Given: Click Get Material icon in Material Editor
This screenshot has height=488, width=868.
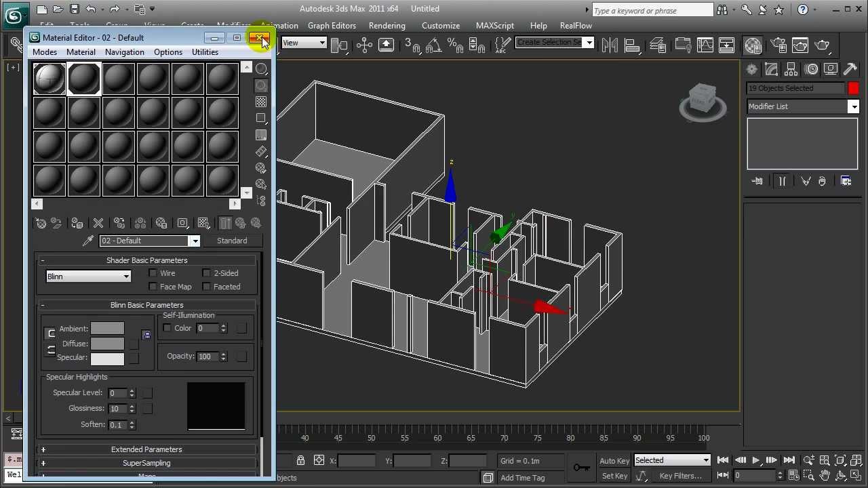Looking at the screenshot, I should [x=41, y=223].
